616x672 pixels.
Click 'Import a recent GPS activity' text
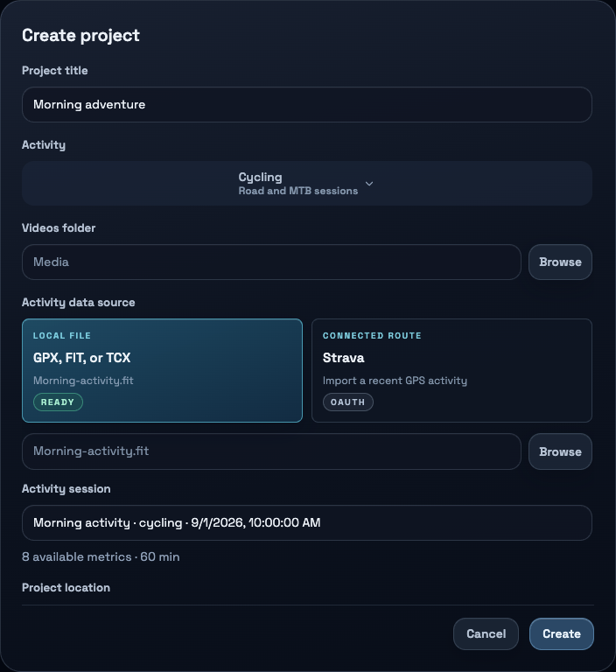(x=395, y=381)
